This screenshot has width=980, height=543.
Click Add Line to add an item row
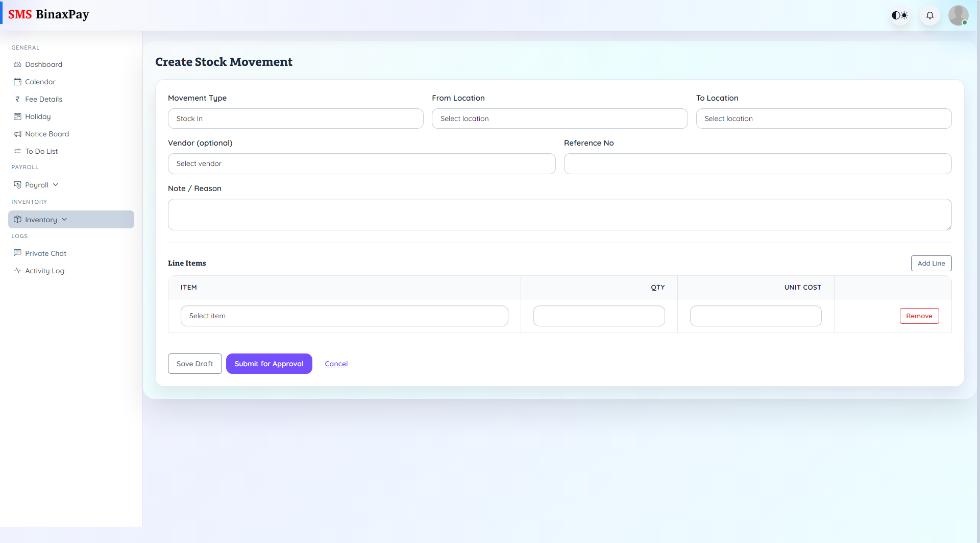[931, 263]
